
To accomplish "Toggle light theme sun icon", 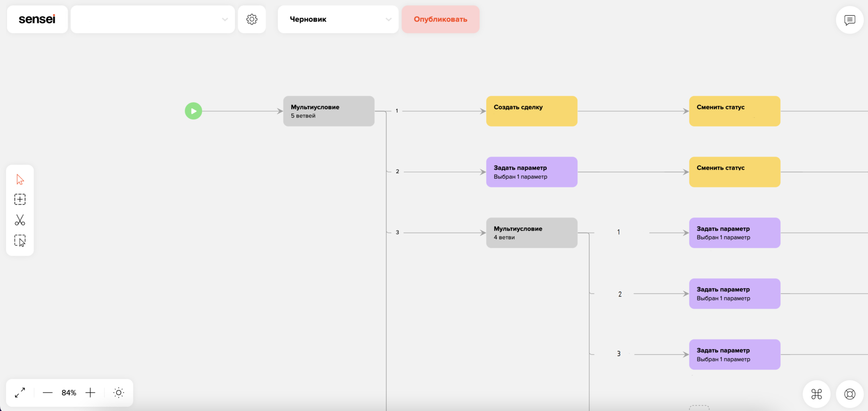I will click(x=118, y=393).
